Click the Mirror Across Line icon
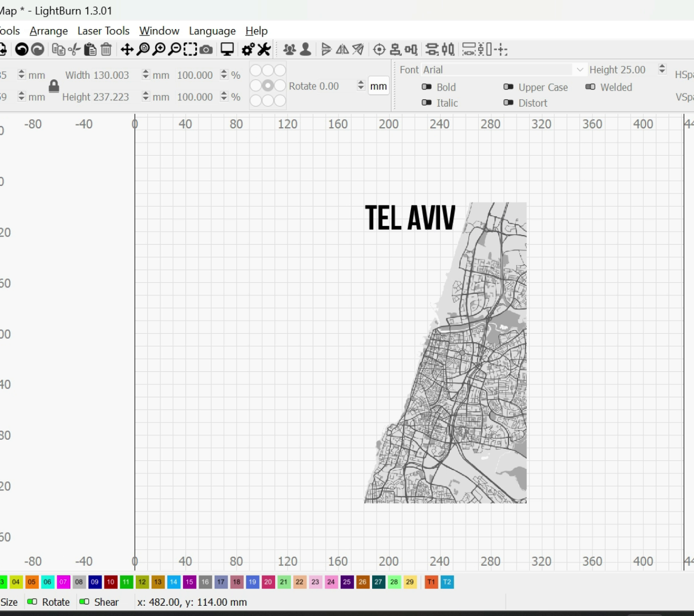The height and width of the screenshot is (616, 694). 358,50
